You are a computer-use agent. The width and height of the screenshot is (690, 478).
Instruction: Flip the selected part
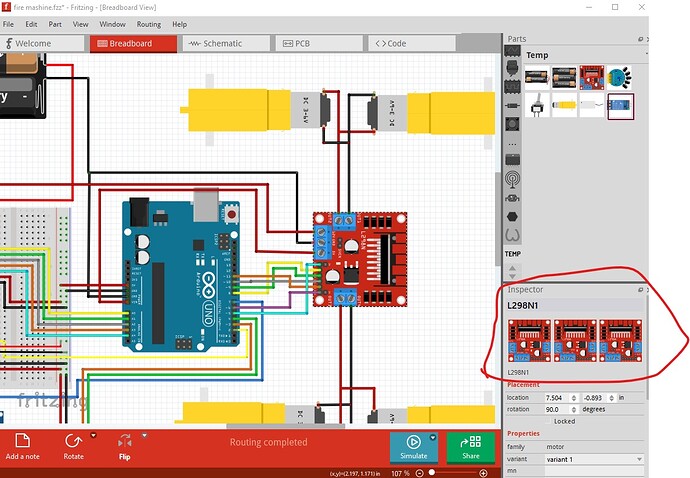point(124,441)
